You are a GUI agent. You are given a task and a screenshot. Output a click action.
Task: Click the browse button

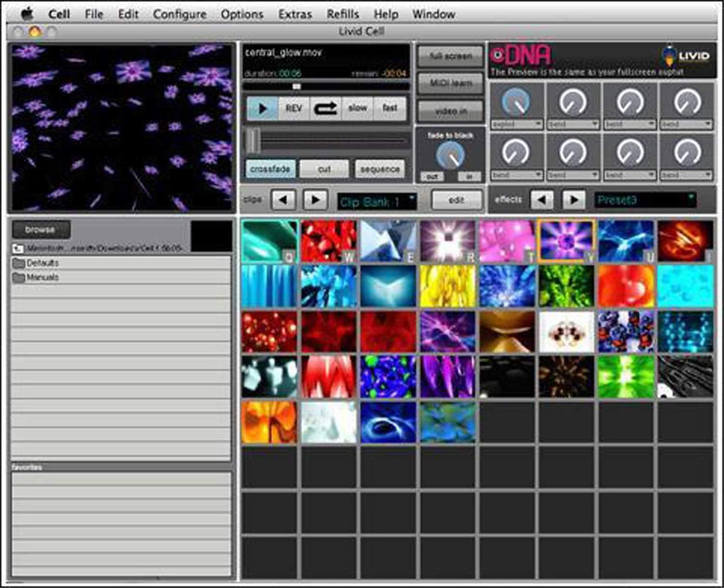pyautogui.click(x=41, y=230)
